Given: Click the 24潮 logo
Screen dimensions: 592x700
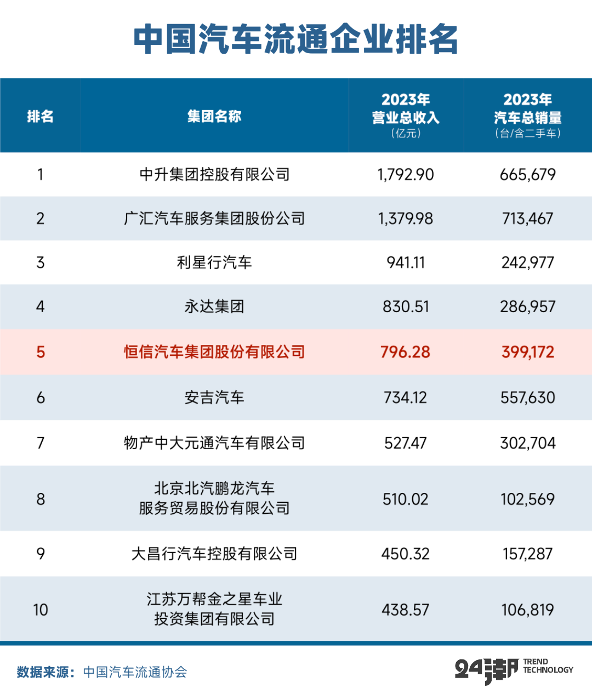Looking at the screenshot, I should click(486, 671).
